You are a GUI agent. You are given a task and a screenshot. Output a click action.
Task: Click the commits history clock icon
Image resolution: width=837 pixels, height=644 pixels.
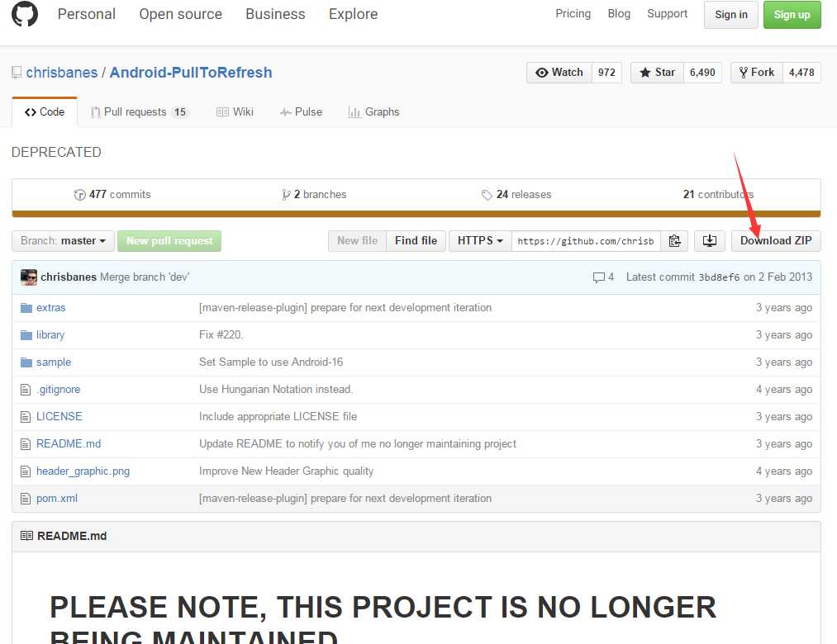tap(79, 195)
